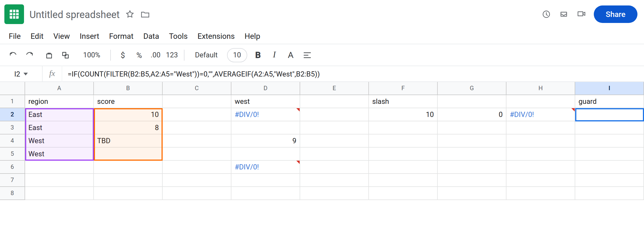
Task: Click into the formula bar text
Action: 194,74
